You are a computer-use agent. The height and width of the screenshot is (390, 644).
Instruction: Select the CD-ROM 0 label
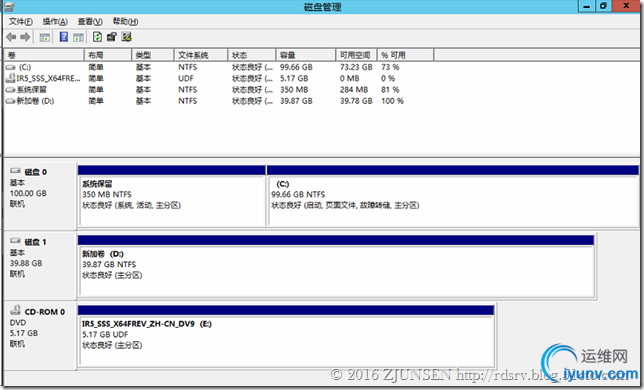[45, 312]
